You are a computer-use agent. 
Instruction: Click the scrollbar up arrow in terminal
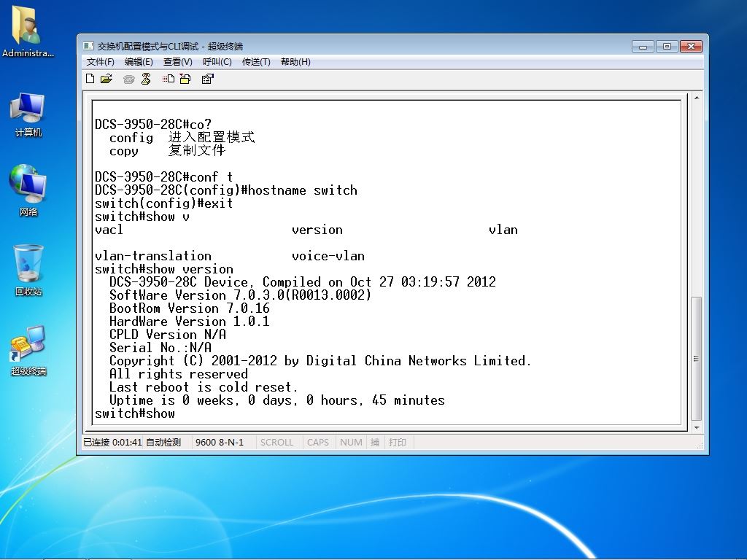[x=696, y=98]
